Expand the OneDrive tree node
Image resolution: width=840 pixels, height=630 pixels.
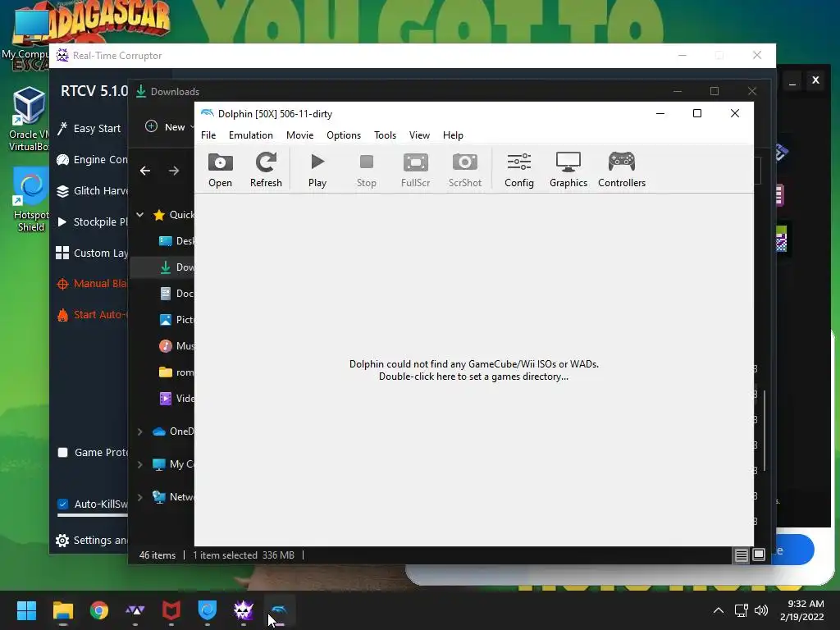pos(139,431)
